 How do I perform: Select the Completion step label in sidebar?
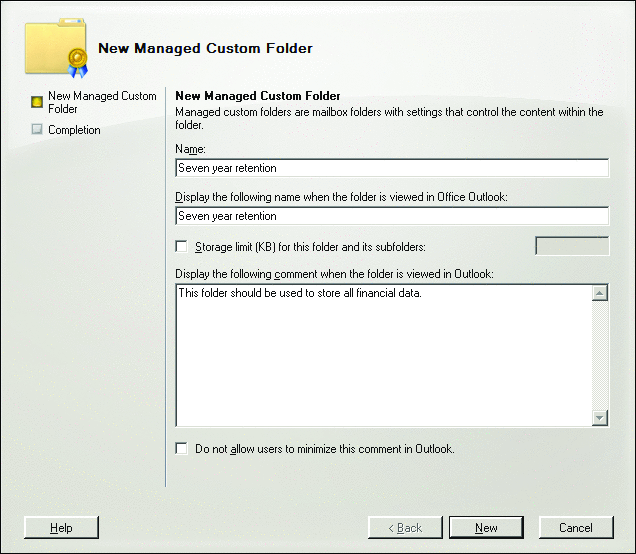coord(74,130)
